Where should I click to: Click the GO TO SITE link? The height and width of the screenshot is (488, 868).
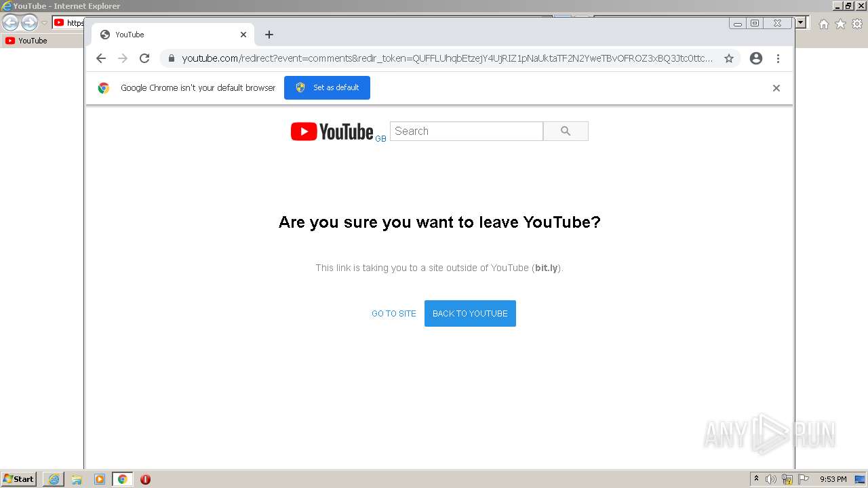(394, 314)
